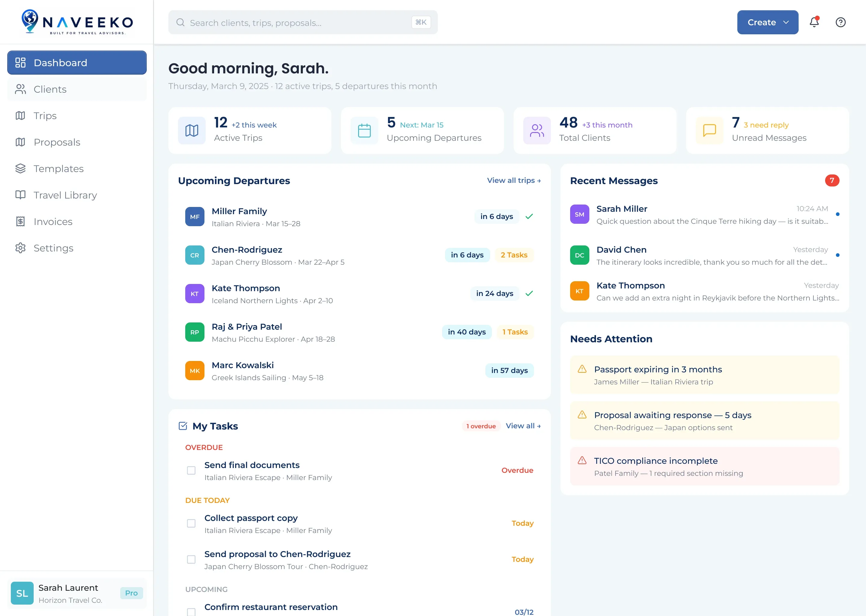Viewport: 866px width, 616px height.
Task: Click the MF avatar for Miller Family
Action: (195, 217)
